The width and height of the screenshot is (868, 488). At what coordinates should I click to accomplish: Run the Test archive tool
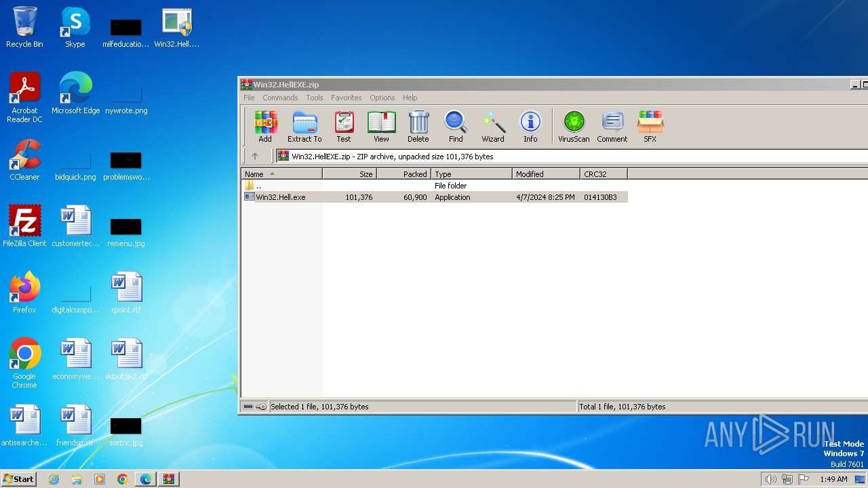point(344,127)
